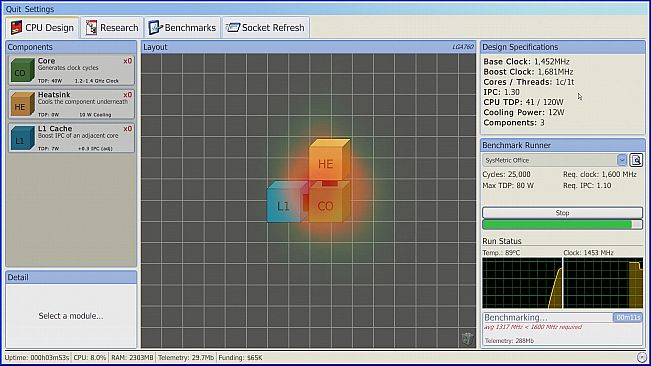
Task: Choose the blue L1 Cache component icon
Action: 22,138
